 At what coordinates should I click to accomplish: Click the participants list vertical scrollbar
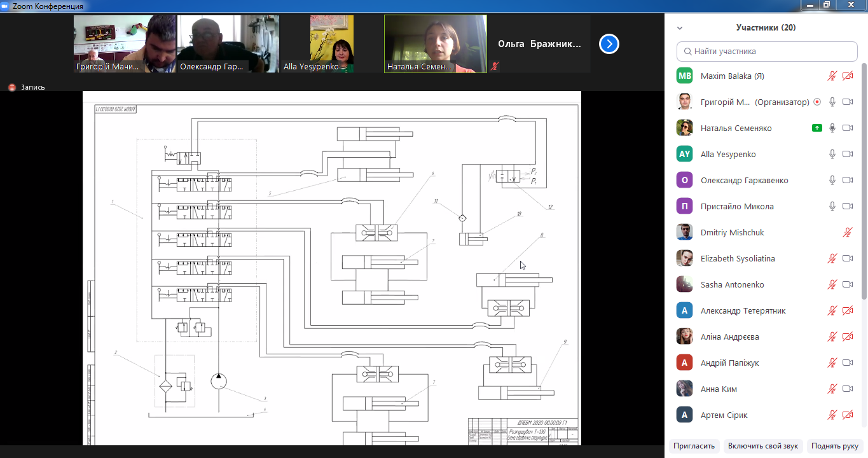point(864,180)
